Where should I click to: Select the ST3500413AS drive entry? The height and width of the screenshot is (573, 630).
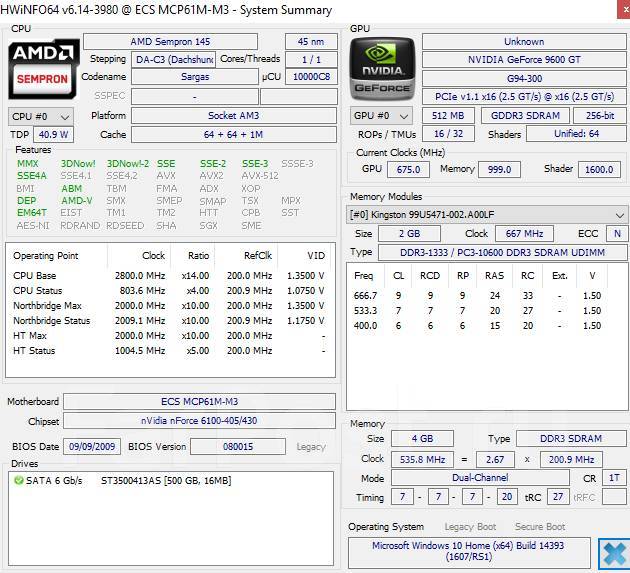pyautogui.click(x=165, y=481)
